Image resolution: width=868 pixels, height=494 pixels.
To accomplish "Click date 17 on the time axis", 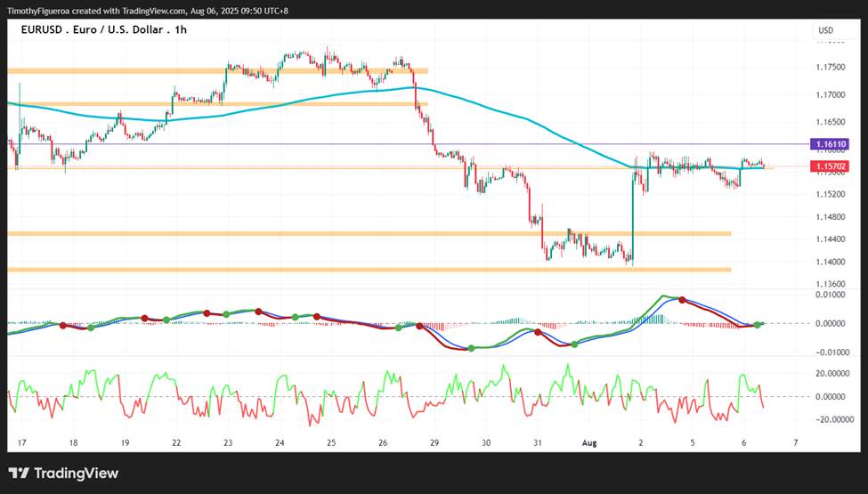I will click(22, 443).
